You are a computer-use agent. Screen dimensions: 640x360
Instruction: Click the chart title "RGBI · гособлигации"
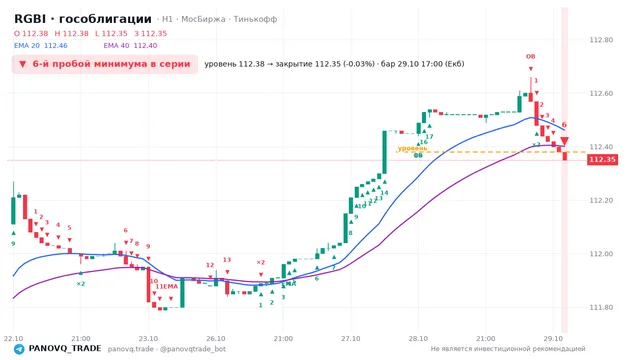83,19
